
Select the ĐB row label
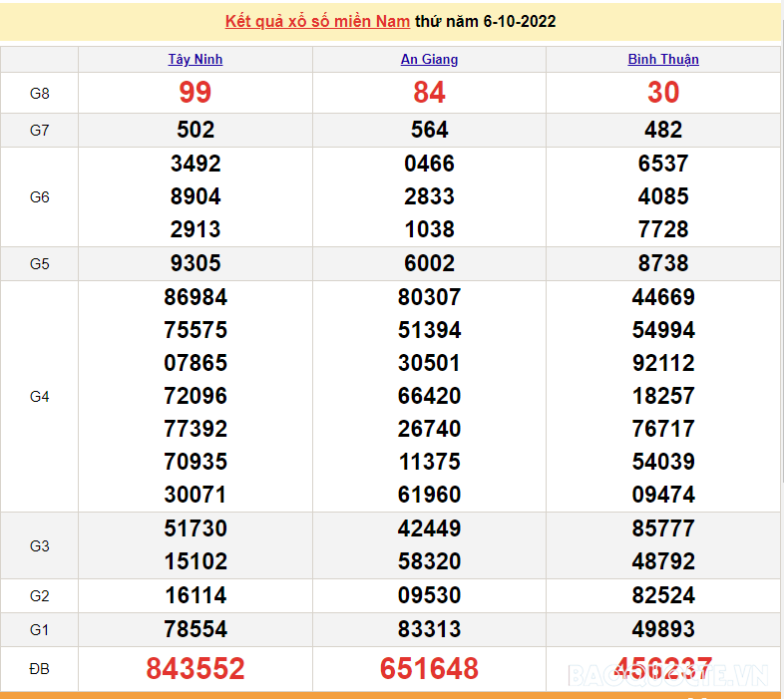pyautogui.click(x=39, y=669)
